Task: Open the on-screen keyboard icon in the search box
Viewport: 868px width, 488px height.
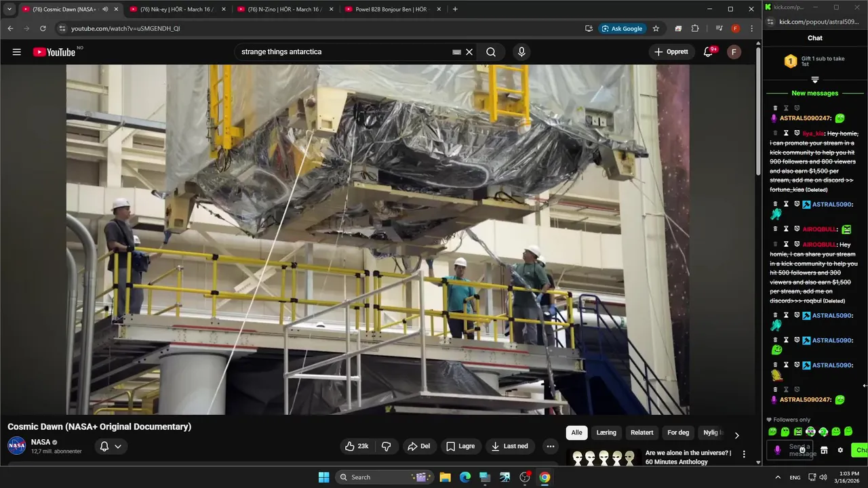Action: click(x=456, y=52)
